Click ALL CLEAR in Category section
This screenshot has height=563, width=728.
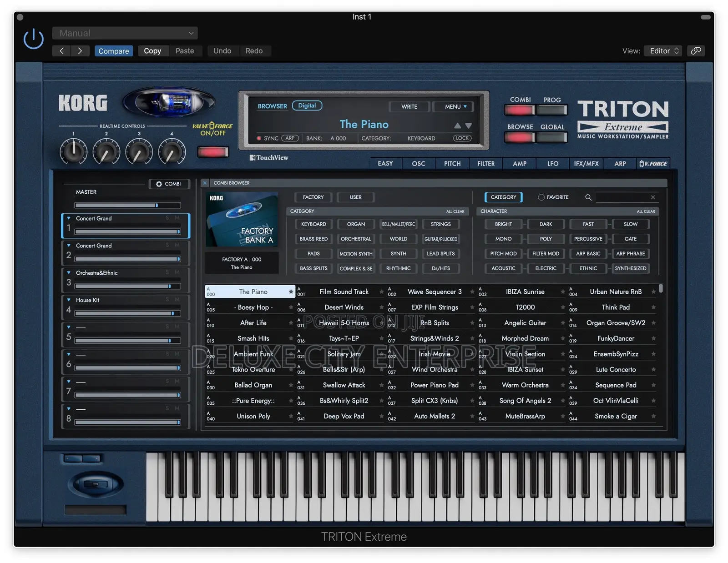pos(455,211)
